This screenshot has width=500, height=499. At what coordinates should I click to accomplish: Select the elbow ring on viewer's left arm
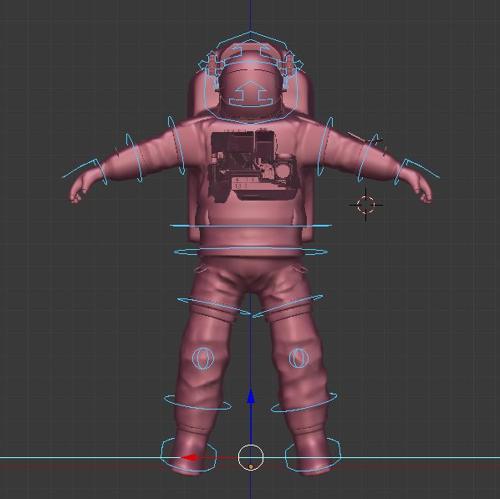[x=134, y=157]
